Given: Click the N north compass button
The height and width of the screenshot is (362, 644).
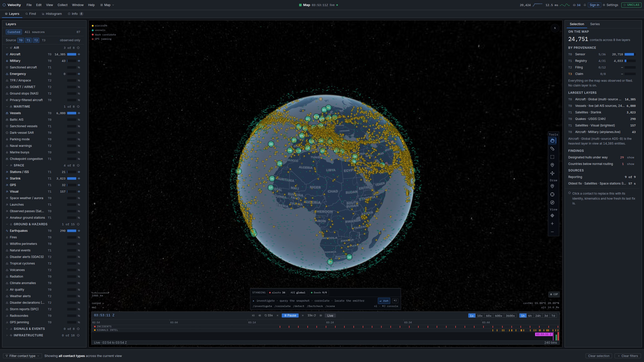Looking at the screenshot, I should [555, 28].
